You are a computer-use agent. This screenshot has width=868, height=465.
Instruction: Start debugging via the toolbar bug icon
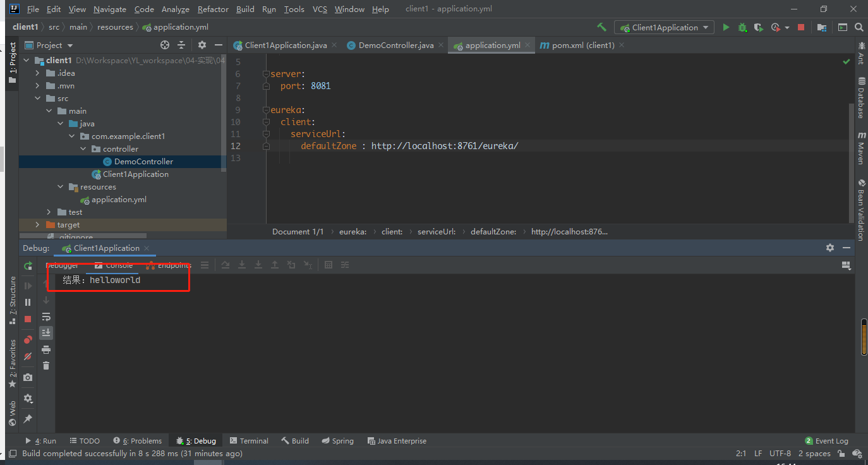[x=743, y=27]
